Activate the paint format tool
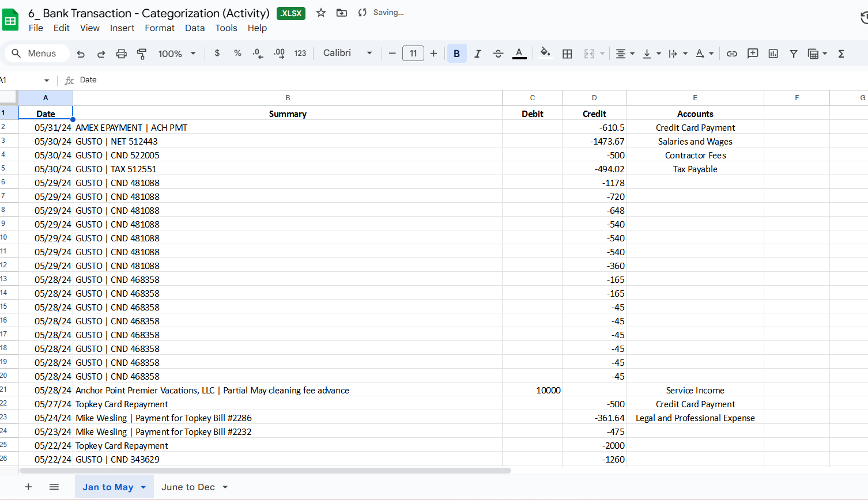 coord(141,54)
